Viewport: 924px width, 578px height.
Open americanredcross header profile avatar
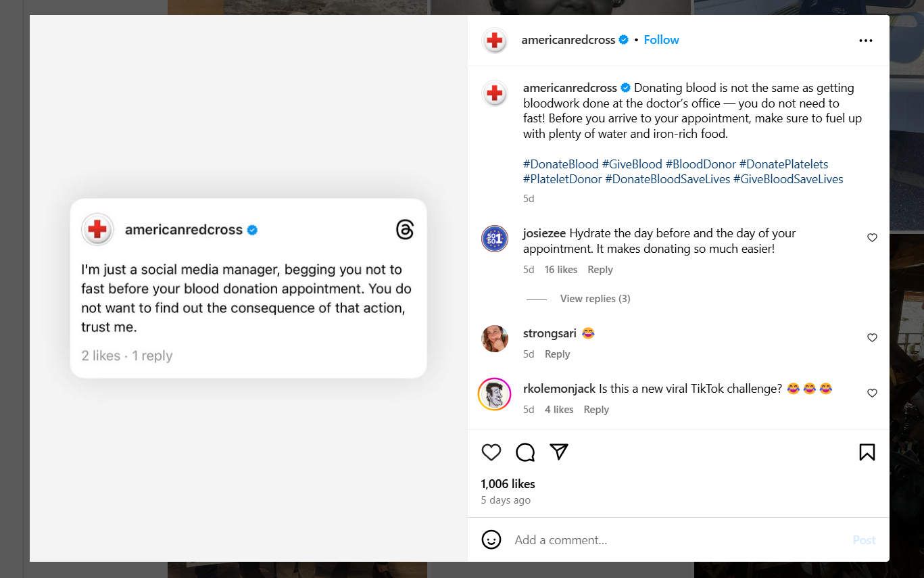click(495, 41)
